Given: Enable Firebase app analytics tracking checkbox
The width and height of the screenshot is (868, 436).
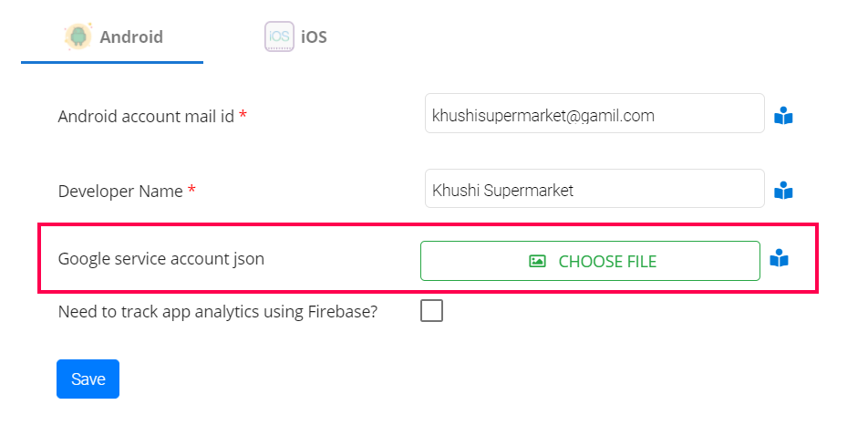Looking at the screenshot, I should click(x=432, y=311).
